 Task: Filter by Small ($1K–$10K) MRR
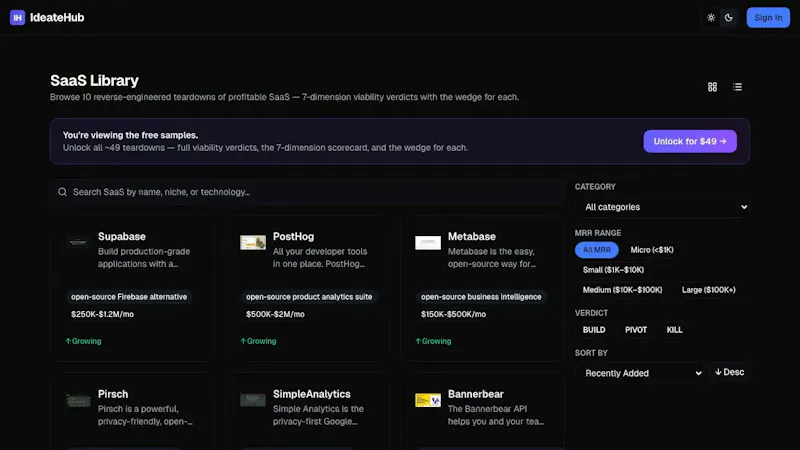point(613,270)
